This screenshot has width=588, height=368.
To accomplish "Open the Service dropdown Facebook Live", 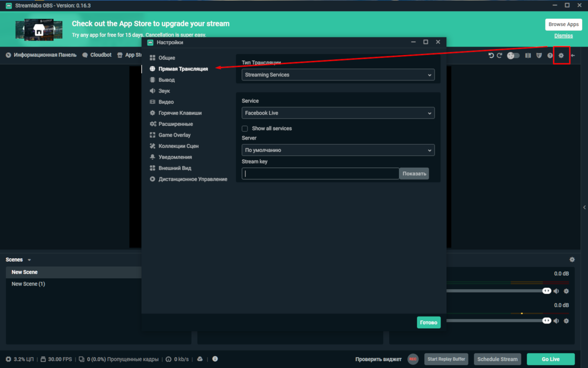I will [338, 113].
